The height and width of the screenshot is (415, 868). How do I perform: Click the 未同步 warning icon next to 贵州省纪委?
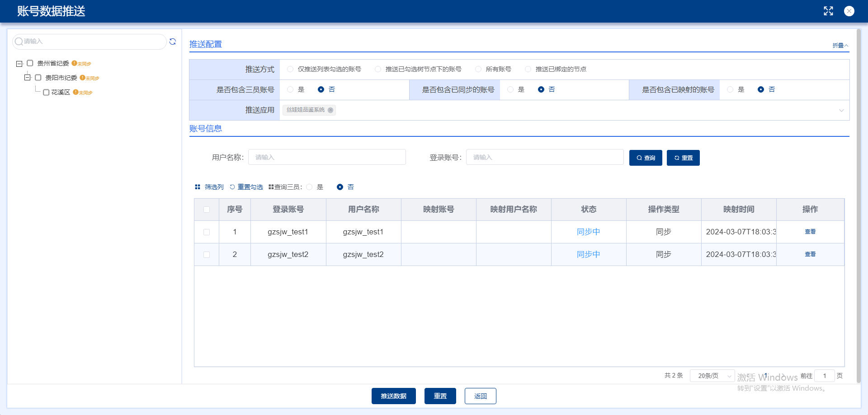click(x=74, y=63)
